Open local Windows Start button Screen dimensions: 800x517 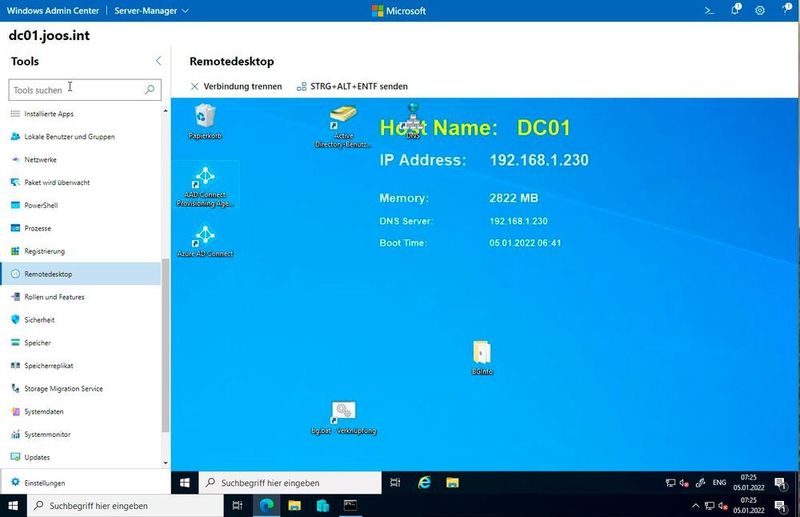[x=13, y=506]
